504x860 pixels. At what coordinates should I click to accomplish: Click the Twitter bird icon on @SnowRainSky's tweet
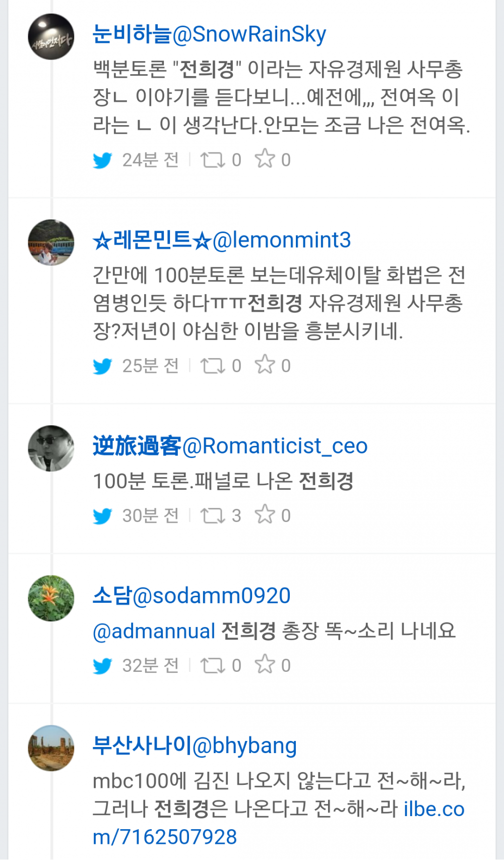pyautogui.click(x=103, y=160)
